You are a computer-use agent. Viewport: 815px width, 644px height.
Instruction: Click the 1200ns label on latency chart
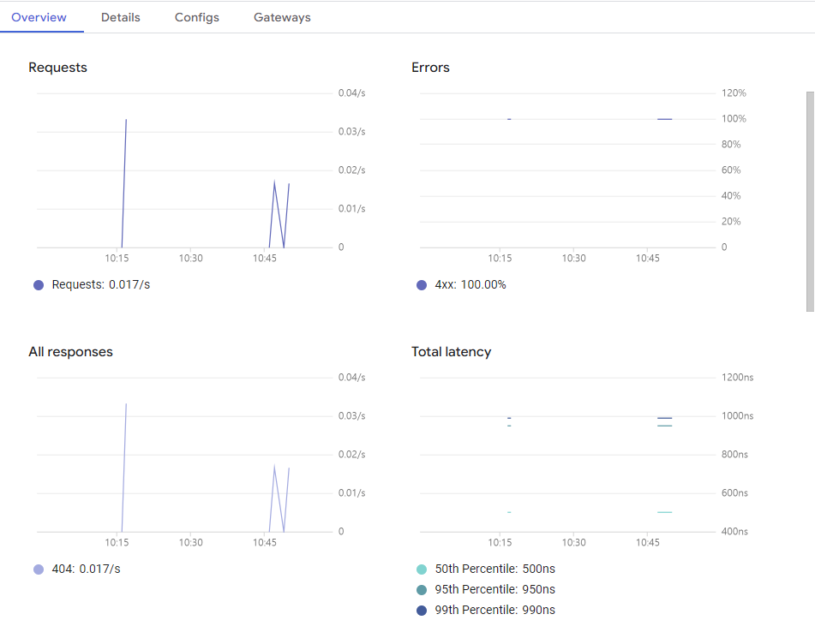(x=737, y=377)
